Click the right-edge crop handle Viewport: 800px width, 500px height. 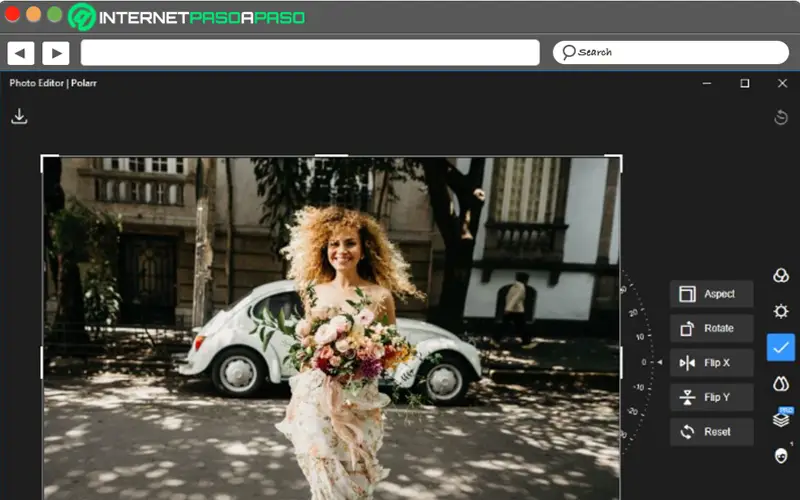(x=620, y=362)
